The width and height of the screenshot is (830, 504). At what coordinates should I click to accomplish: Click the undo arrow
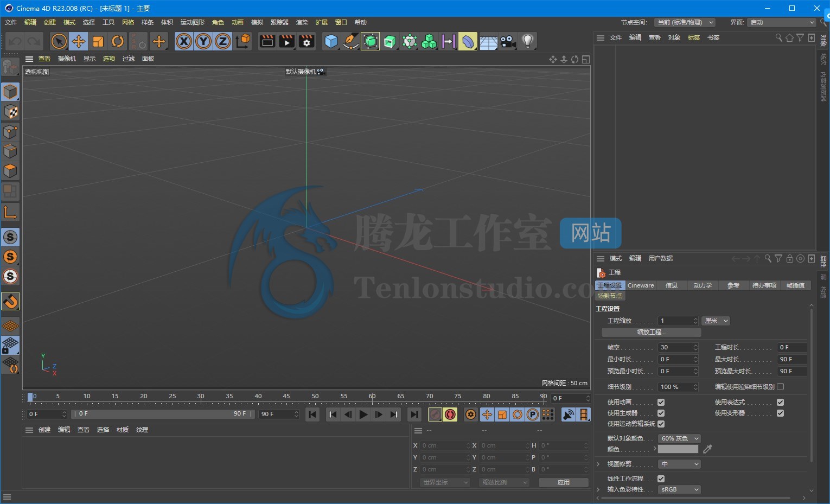click(15, 41)
